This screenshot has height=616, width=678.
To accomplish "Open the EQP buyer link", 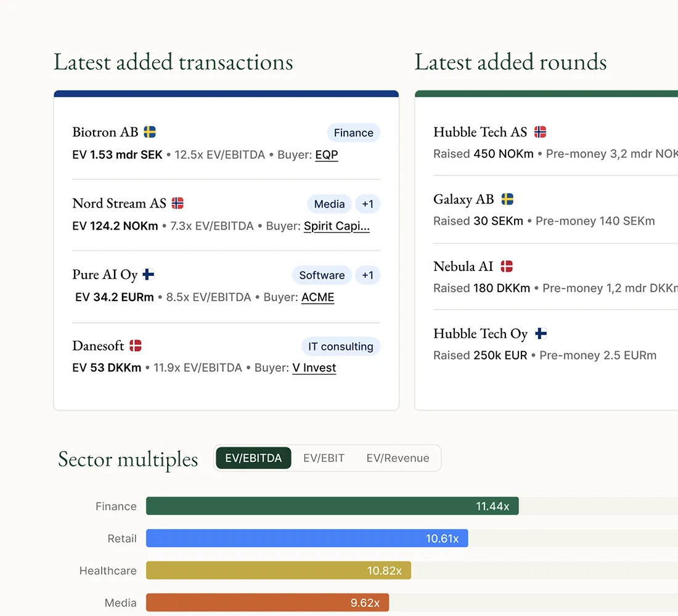I will [327, 155].
